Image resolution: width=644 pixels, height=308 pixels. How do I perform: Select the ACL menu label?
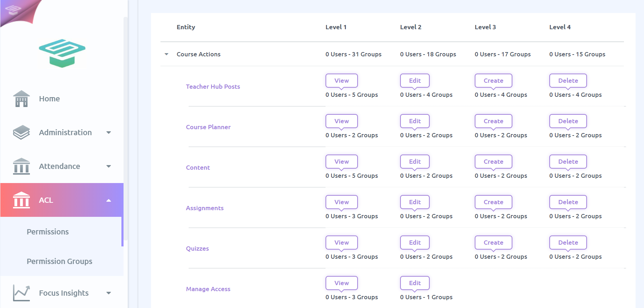46,200
